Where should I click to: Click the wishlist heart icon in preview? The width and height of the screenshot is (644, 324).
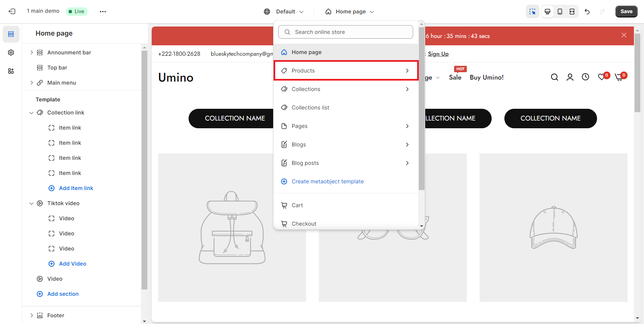click(602, 77)
